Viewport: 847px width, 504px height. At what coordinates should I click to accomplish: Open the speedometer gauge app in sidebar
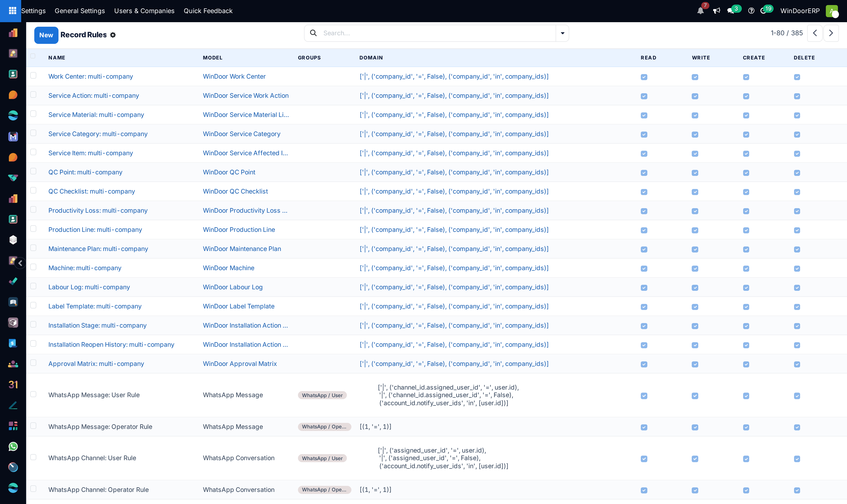click(13, 467)
